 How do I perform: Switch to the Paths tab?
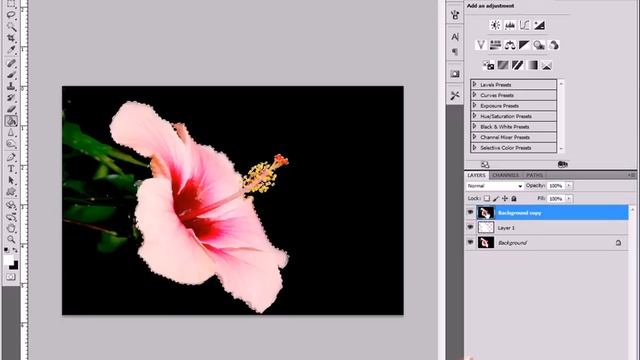[534, 175]
